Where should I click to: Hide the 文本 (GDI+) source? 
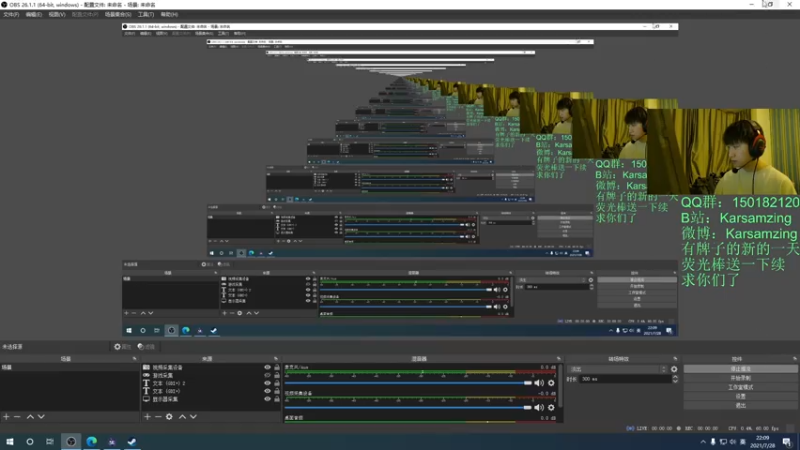(x=267, y=391)
